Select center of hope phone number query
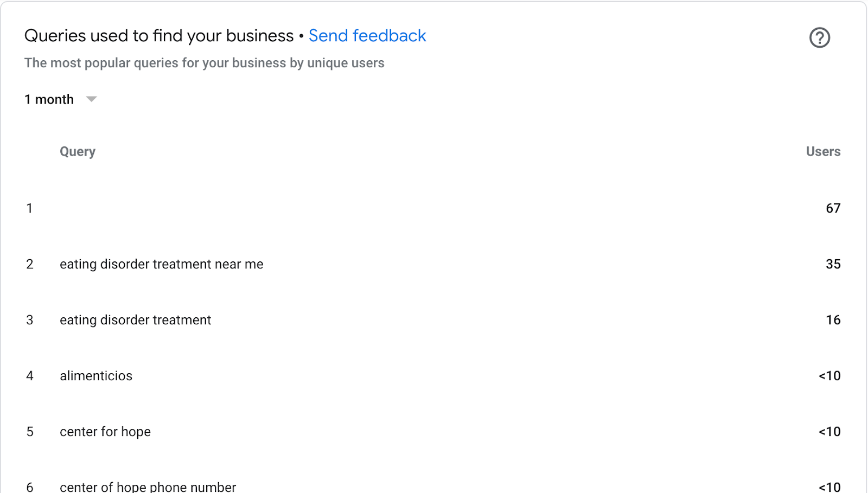The image size is (868, 493). pos(148,486)
